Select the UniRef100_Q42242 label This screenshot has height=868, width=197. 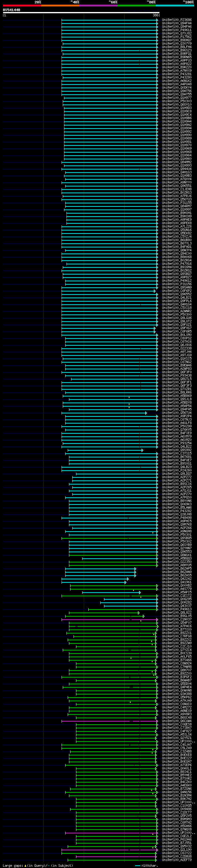tap(177, 579)
